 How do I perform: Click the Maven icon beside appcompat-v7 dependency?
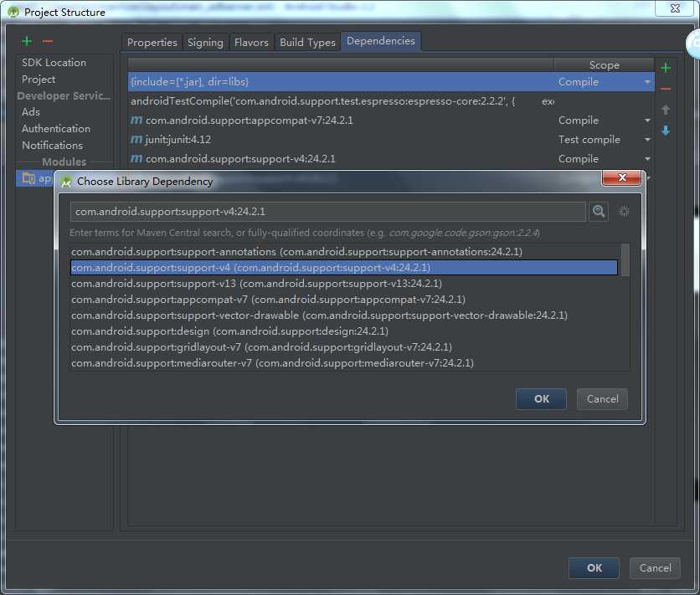[x=136, y=120]
